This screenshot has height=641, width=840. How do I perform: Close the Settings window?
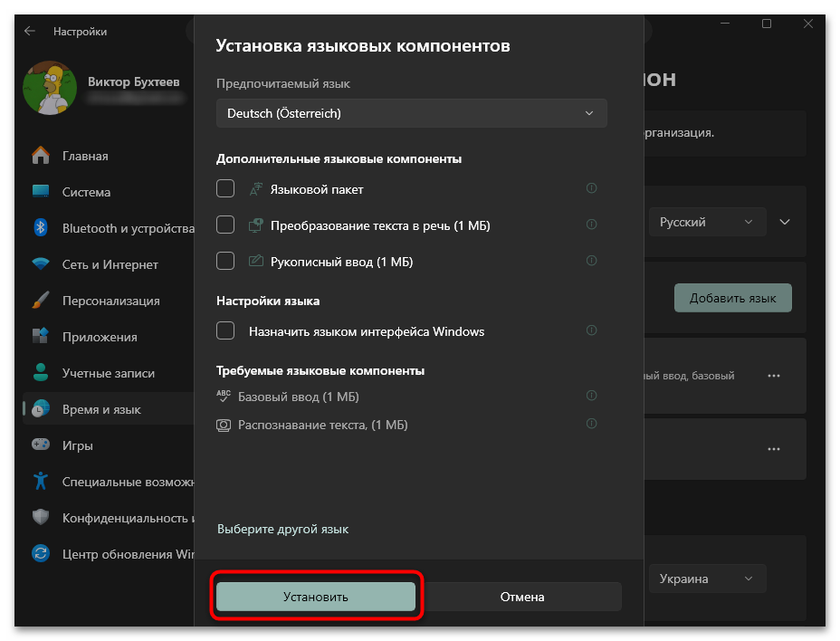[x=807, y=24]
